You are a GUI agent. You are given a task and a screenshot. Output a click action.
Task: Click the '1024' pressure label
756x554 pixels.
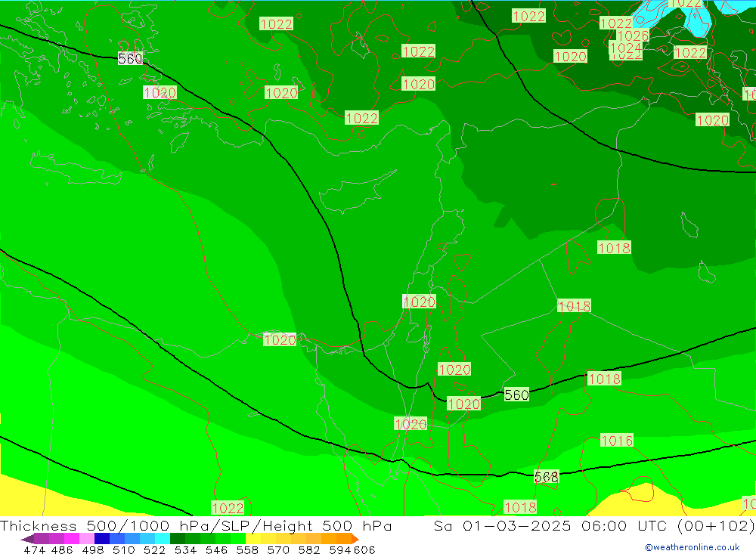click(625, 48)
